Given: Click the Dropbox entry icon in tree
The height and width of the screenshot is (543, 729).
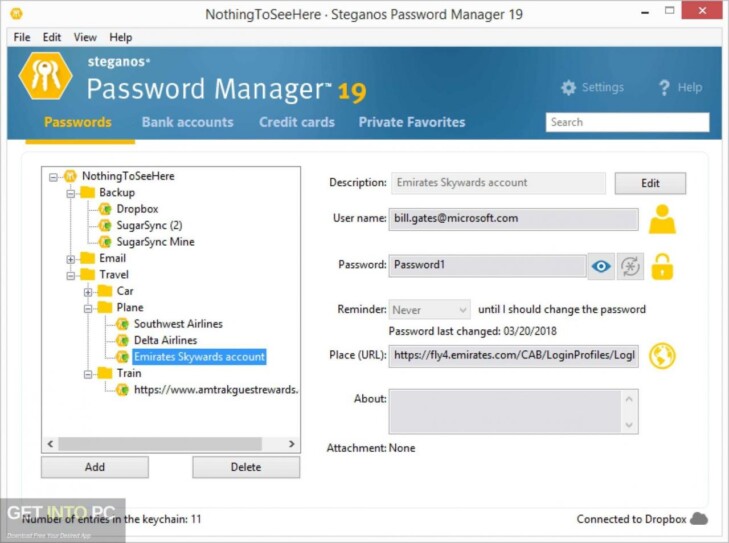Looking at the screenshot, I should coord(105,209).
